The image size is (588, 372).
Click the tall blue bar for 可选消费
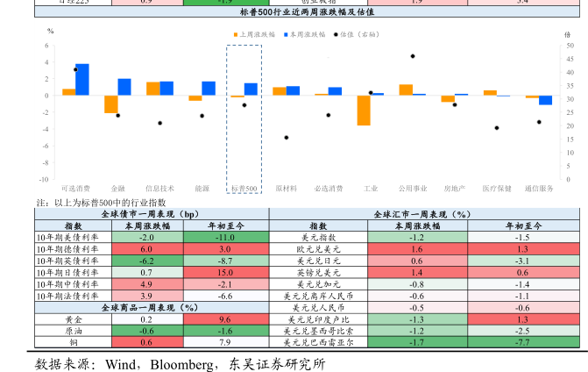tap(82, 80)
